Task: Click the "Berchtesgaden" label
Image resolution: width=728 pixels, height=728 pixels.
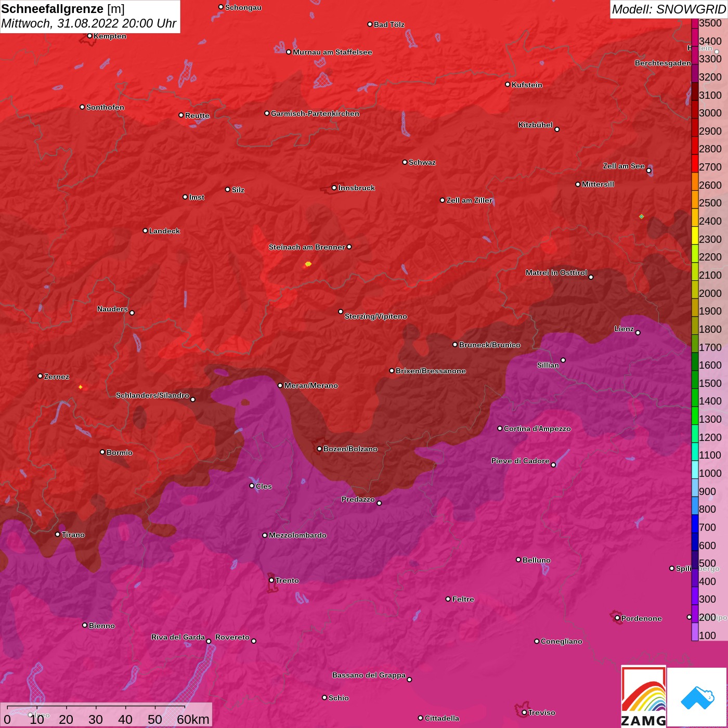Action: (x=663, y=63)
